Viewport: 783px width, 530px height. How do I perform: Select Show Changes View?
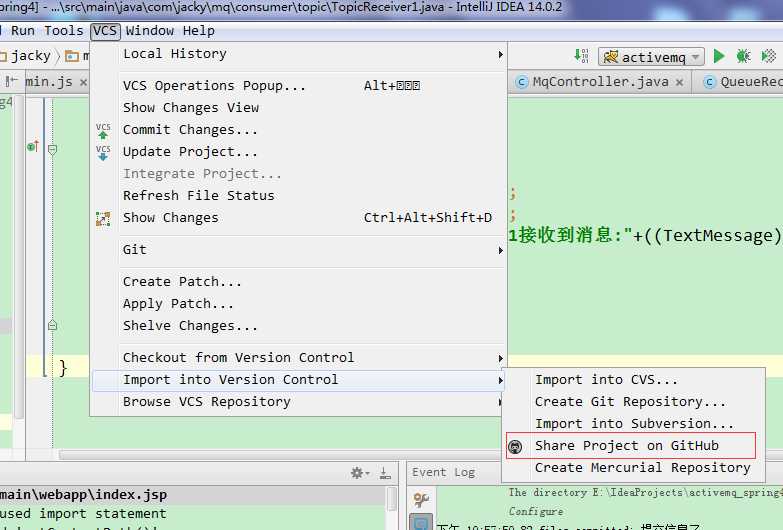(x=300, y=108)
